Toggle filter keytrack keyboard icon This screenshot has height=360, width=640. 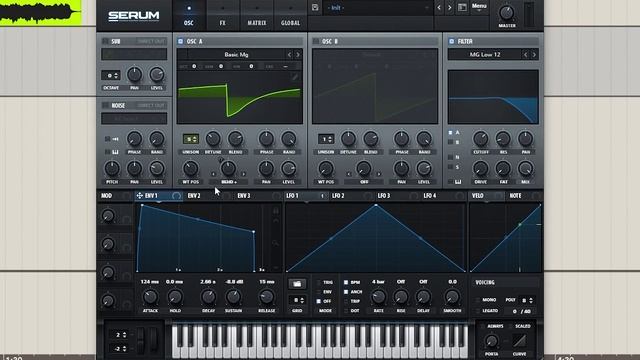(x=458, y=182)
